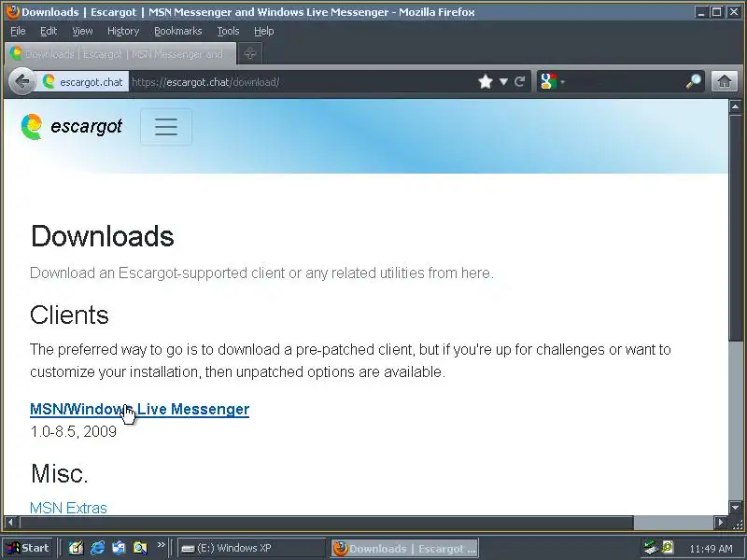Image resolution: width=747 pixels, height=560 pixels.
Task: Open the View menu
Action: (x=82, y=31)
